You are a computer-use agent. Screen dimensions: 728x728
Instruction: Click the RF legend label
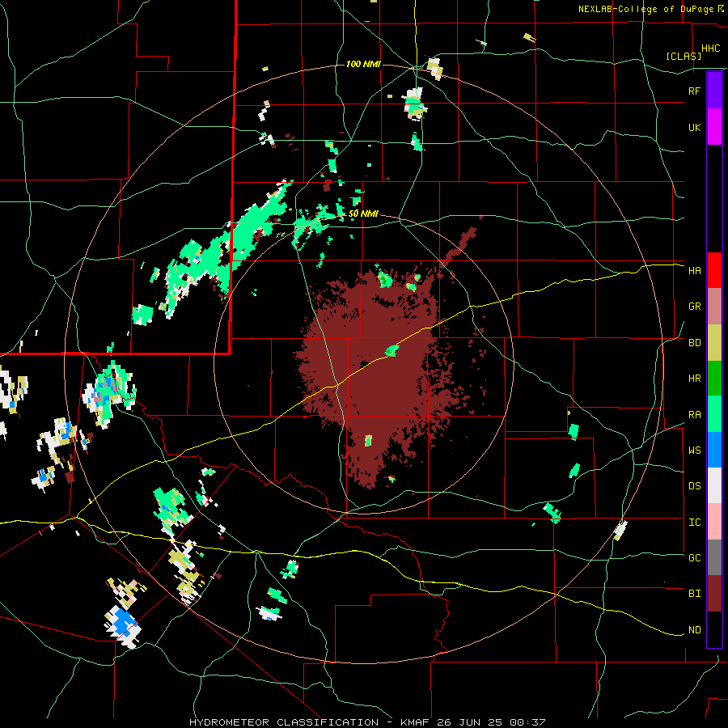[x=694, y=91]
